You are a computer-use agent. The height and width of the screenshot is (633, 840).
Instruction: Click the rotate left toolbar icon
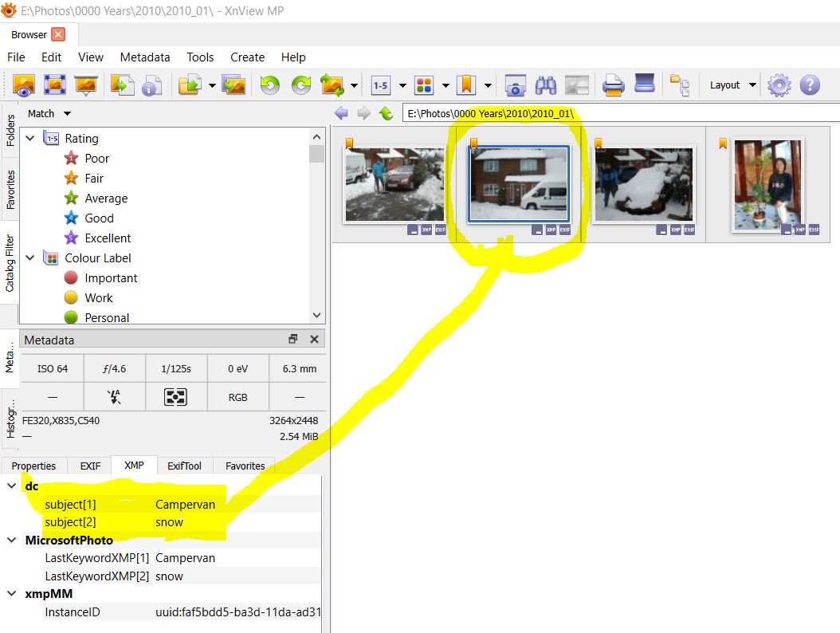[x=270, y=85]
